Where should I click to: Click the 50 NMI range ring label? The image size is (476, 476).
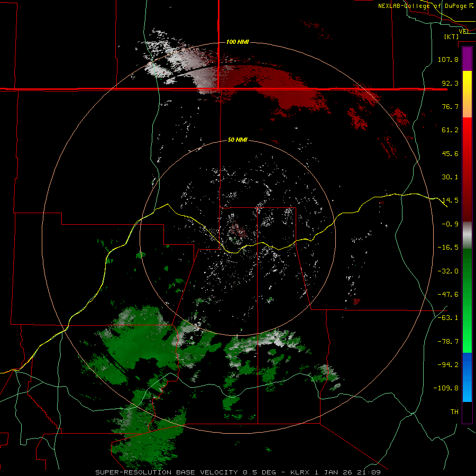[237, 140]
